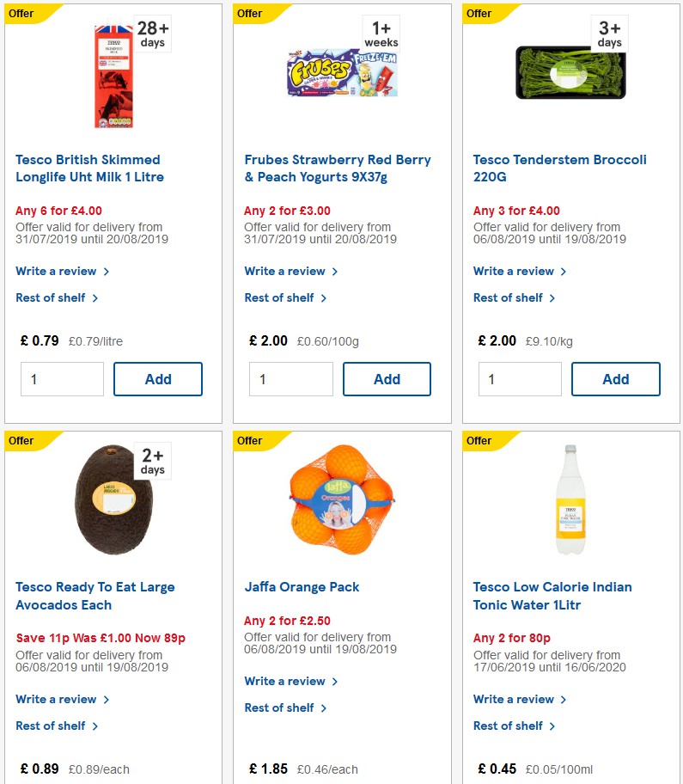Add Tenderstem Broccoli to basket
The height and width of the screenshot is (784, 683).
616,378
